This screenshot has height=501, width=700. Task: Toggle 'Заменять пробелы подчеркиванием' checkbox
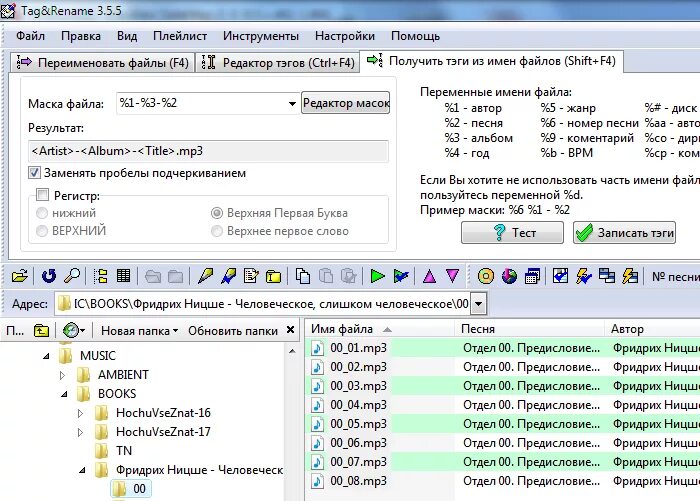pos(34,173)
